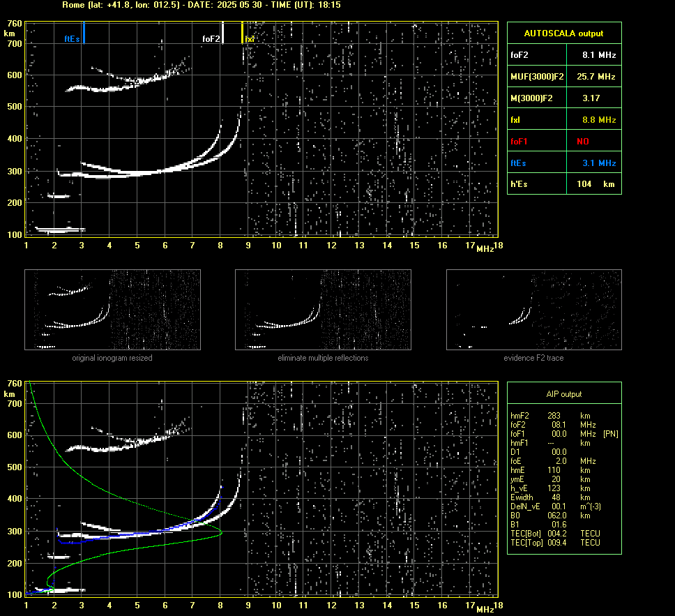Select the M(3000)F2 3.17 value
This screenshot has width=675, height=616.
point(591,98)
